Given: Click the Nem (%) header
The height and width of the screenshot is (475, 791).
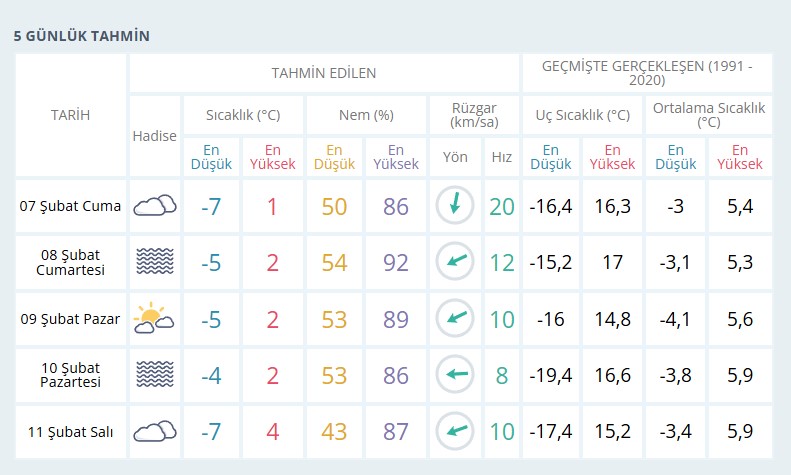Looking at the screenshot, I should (366, 115).
